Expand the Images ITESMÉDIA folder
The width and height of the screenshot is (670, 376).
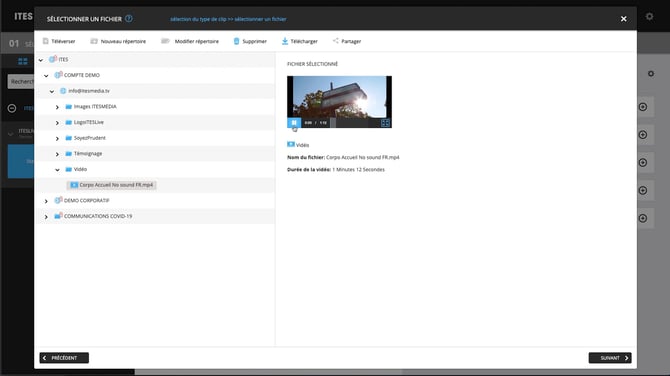coord(57,107)
